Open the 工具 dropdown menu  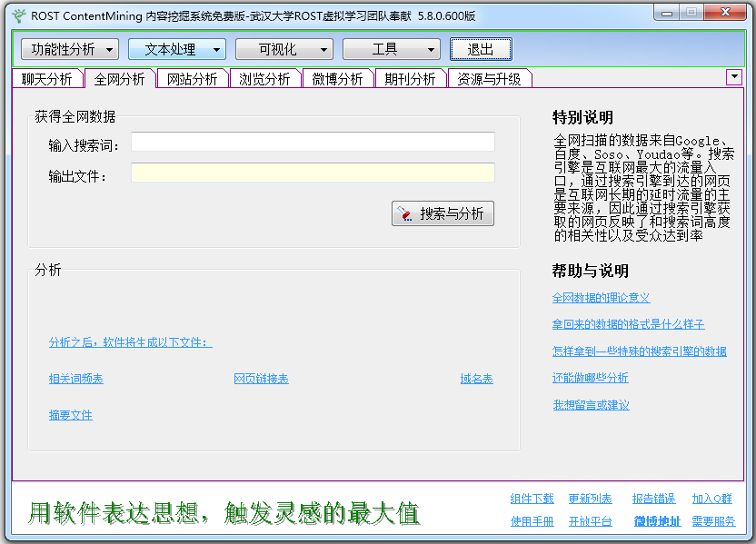[391, 49]
